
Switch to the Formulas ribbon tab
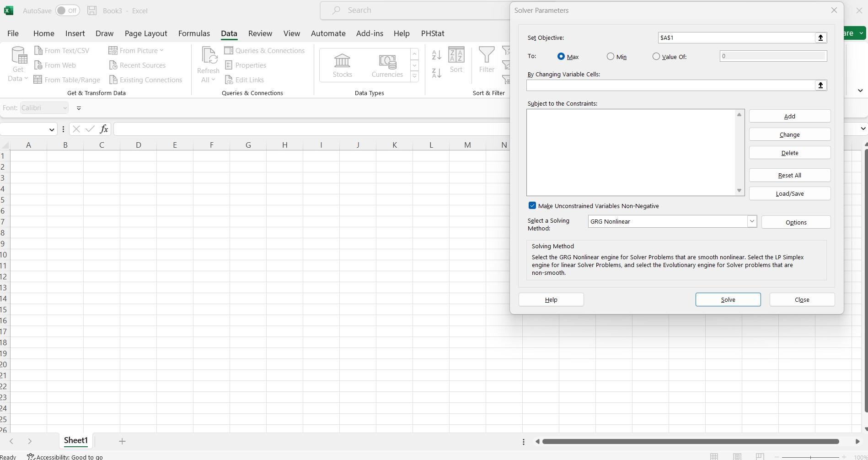(194, 33)
